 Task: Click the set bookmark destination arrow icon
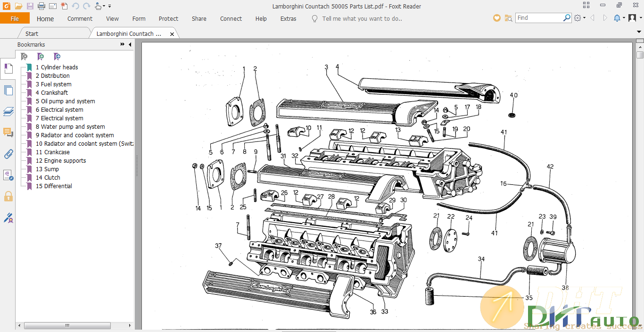[x=57, y=57]
